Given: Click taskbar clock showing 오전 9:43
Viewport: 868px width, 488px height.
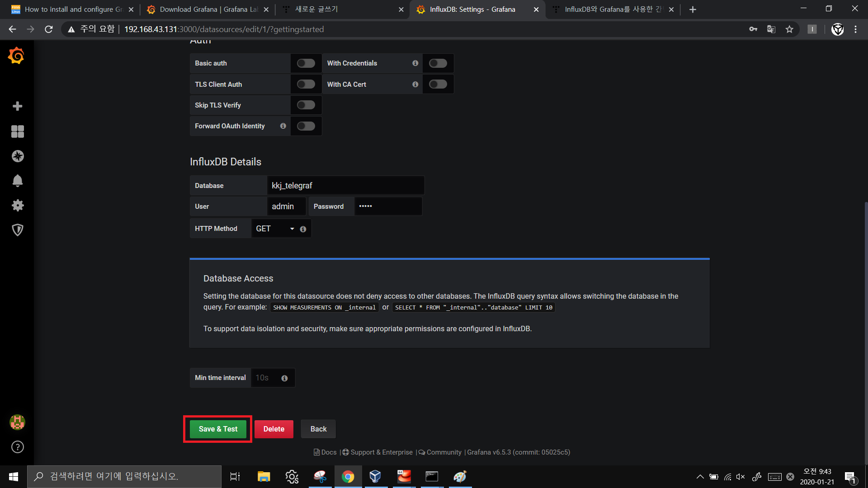Looking at the screenshot, I should pyautogui.click(x=817, y=477).
